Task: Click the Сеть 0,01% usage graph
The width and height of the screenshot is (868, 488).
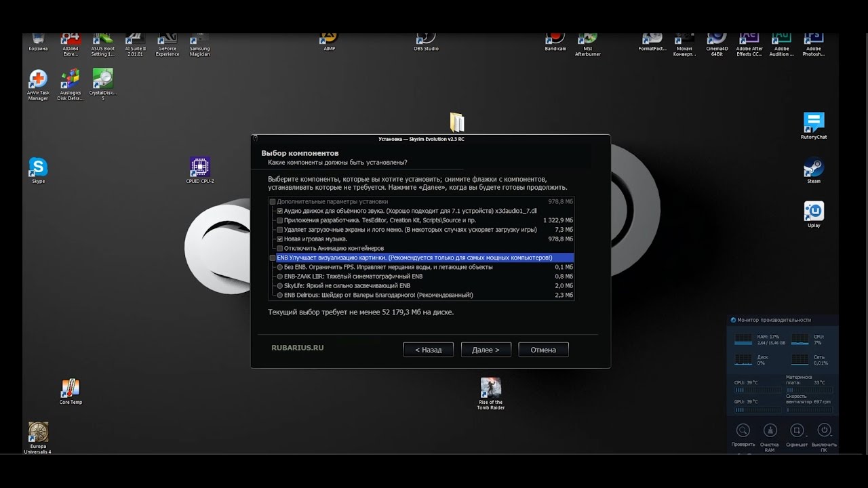Action: coord(800,359)
